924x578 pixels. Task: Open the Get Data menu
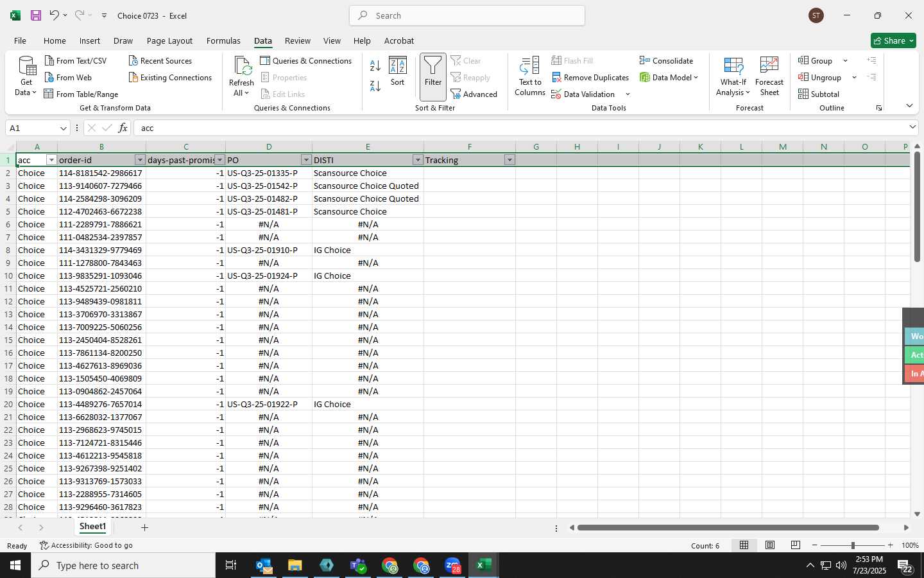(26, 76)
